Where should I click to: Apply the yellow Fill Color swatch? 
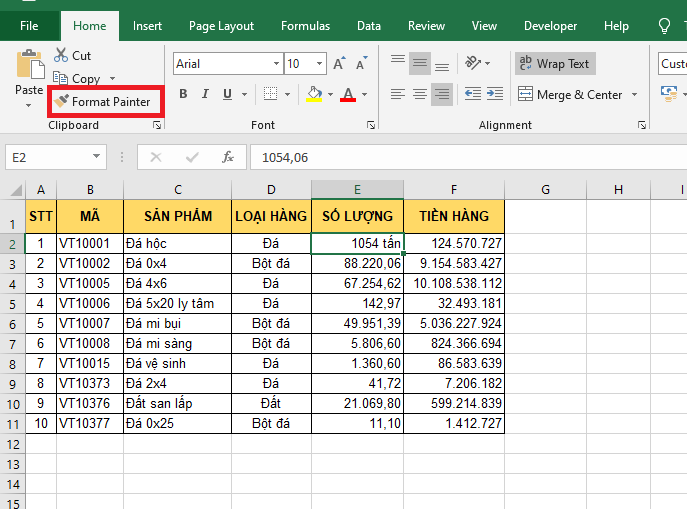click(x=314, y=95)
